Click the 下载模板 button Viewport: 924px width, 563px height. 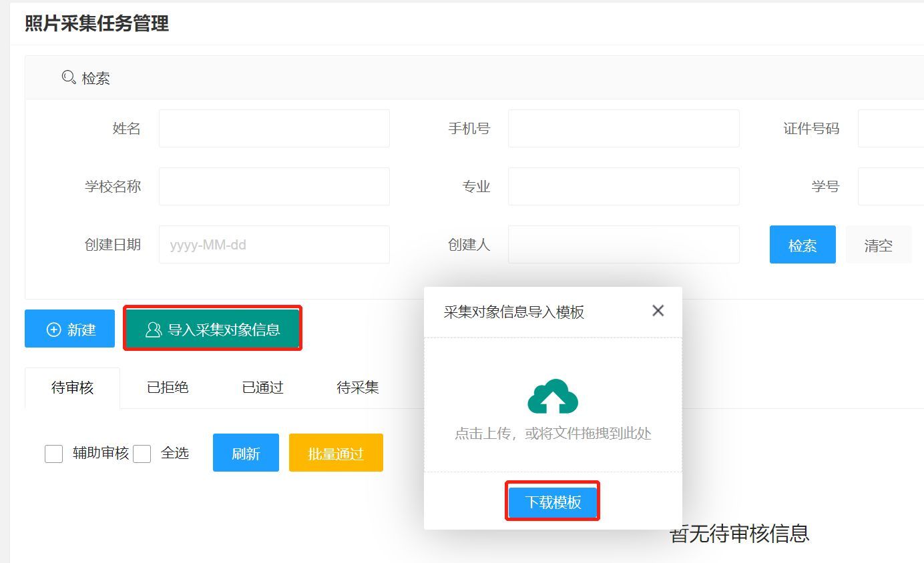553,502
